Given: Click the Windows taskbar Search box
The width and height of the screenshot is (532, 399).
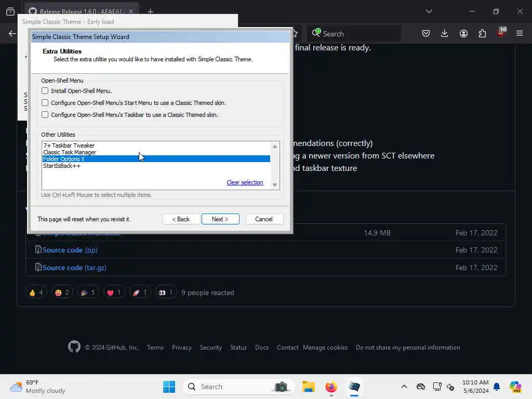Looking at the screenshot, I should (238, 387).
